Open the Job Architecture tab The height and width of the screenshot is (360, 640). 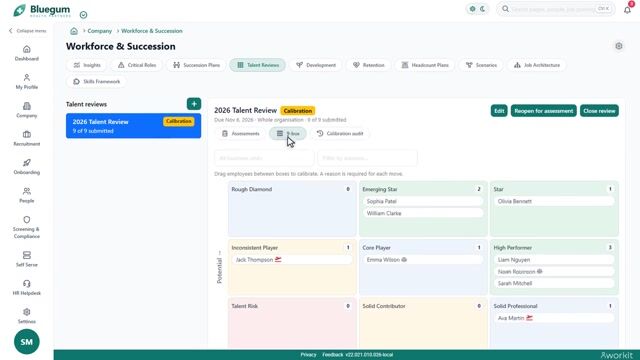tap(537, 65)
